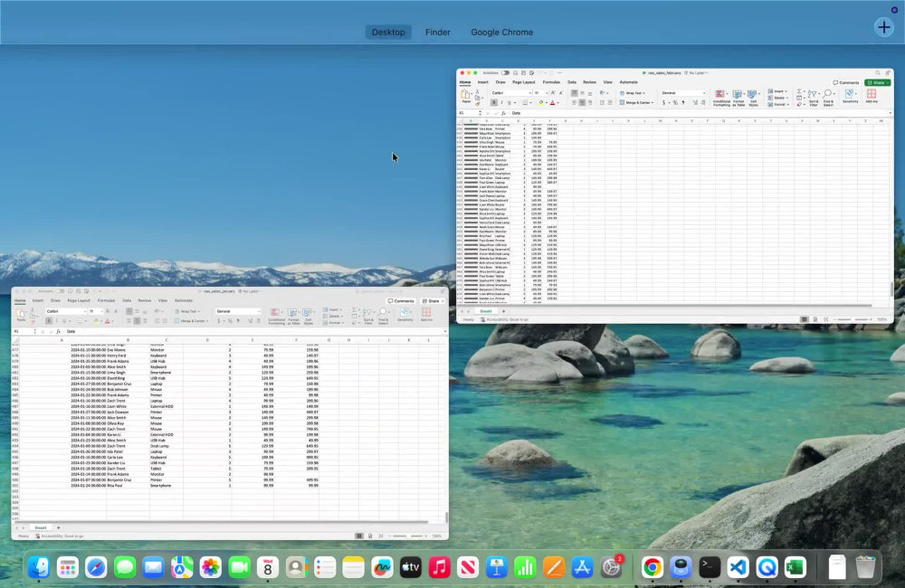
Task: Click Comments button in raw_sales_february window
Action: tap(846, 82)
